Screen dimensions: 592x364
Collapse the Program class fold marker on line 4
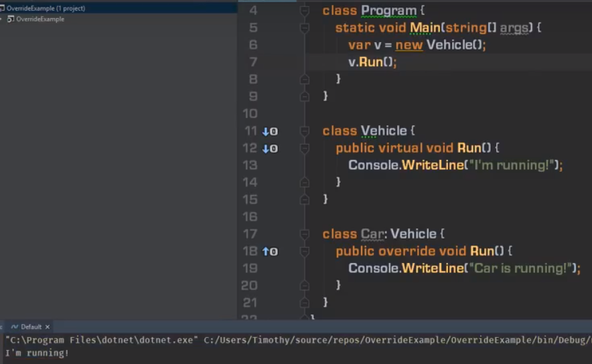304,11
